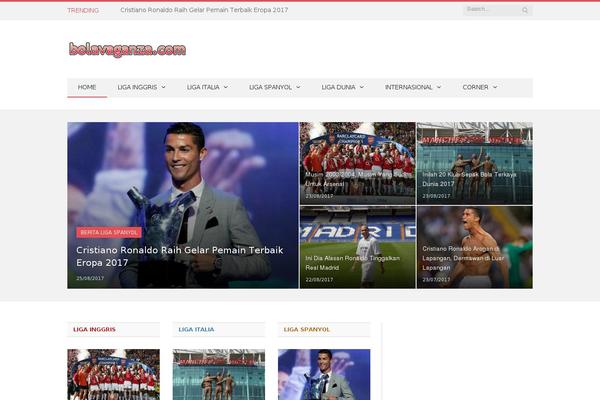Click the Berita Liga Spanyol category tag

coord(109,232)
